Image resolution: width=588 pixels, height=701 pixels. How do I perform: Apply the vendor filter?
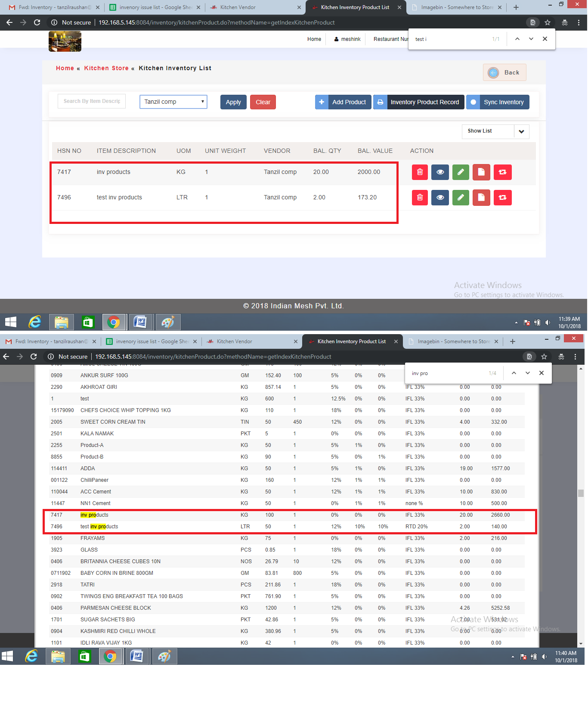point(233,102)
